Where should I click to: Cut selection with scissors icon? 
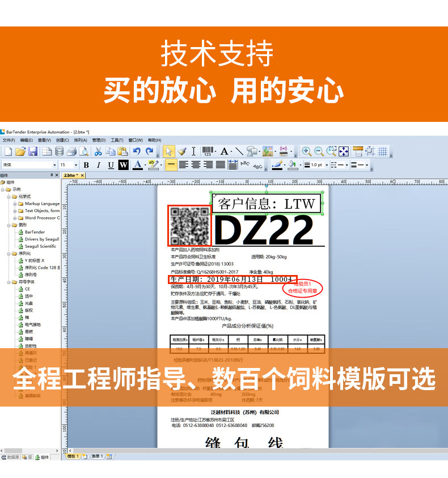[98, 151]
